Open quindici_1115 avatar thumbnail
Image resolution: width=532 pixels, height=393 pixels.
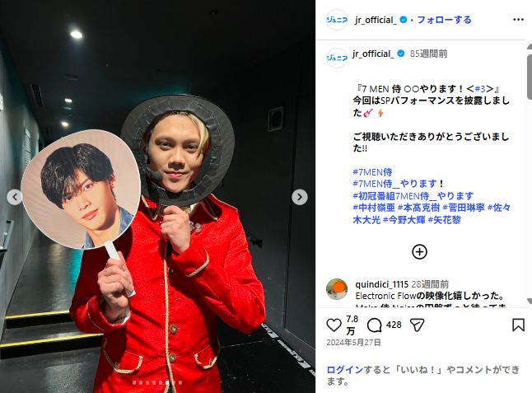pyautogui.click(x=337, y=289)
